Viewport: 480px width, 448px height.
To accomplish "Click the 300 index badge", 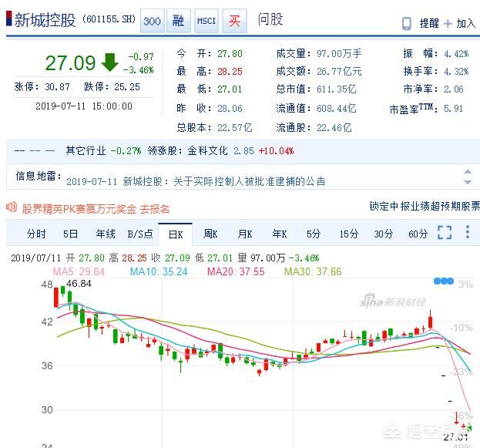I will 152,21.
